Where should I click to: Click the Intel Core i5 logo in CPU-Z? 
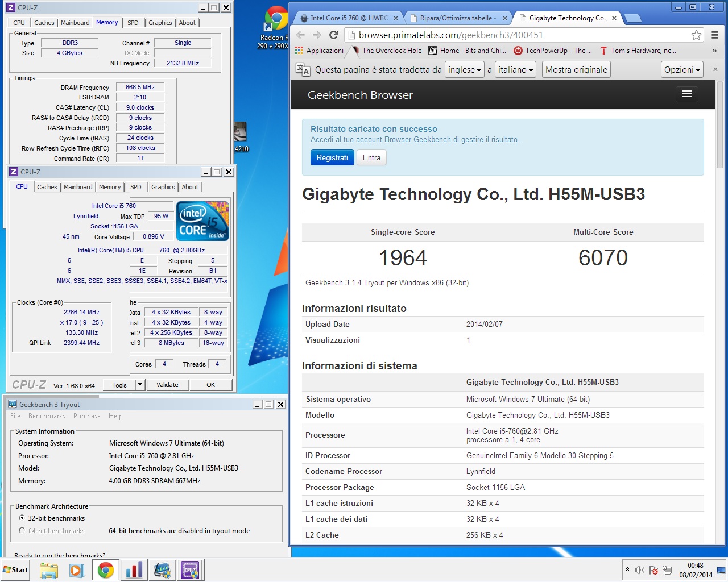click(202, 221)
